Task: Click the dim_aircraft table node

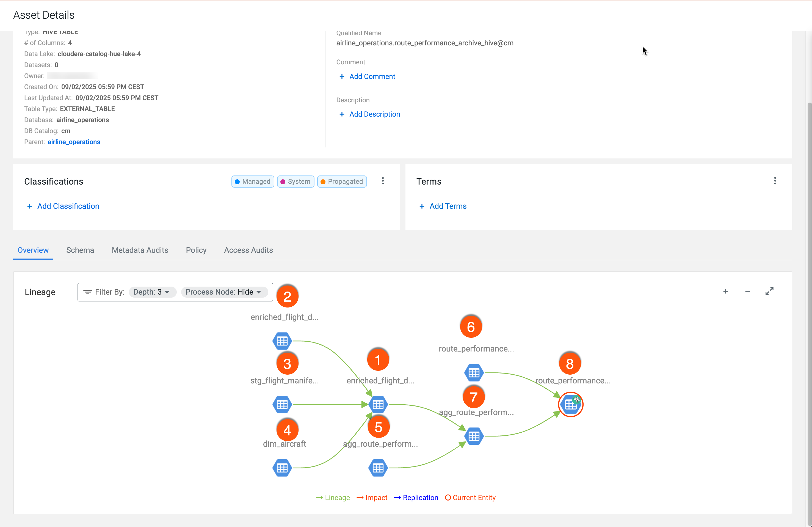Action: coord(282,468)
